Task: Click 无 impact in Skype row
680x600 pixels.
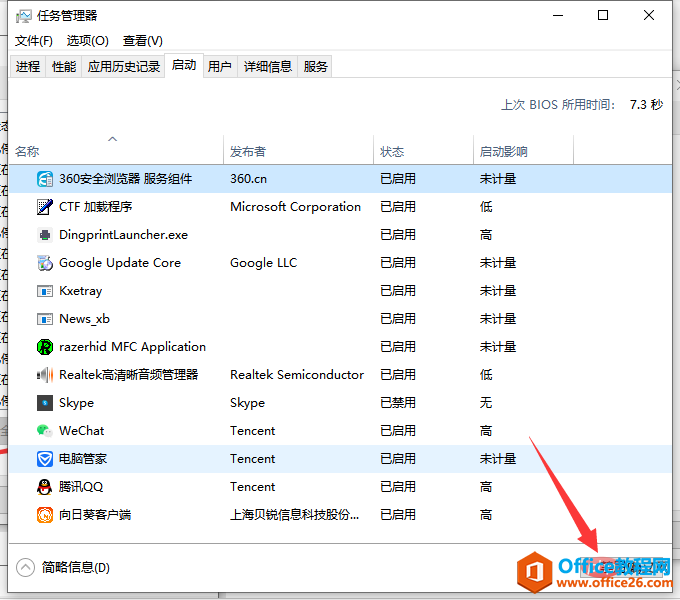Action: click(486, 403)
